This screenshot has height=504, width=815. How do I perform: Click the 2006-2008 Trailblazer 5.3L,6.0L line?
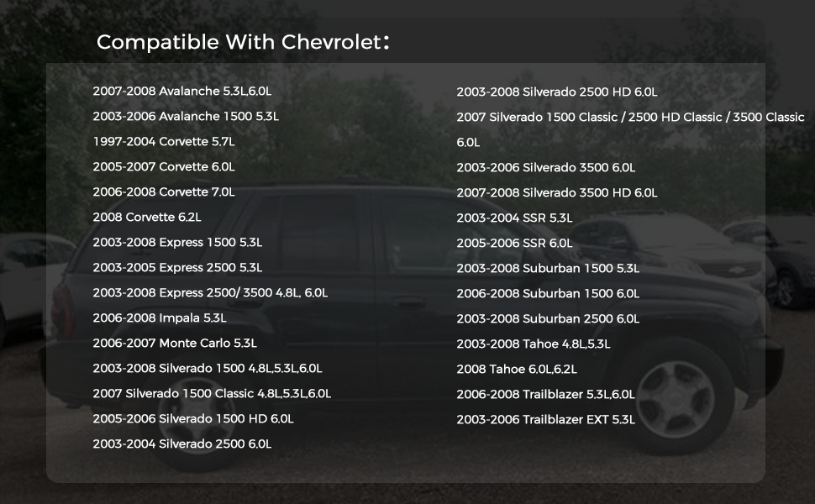coord(546,394)
